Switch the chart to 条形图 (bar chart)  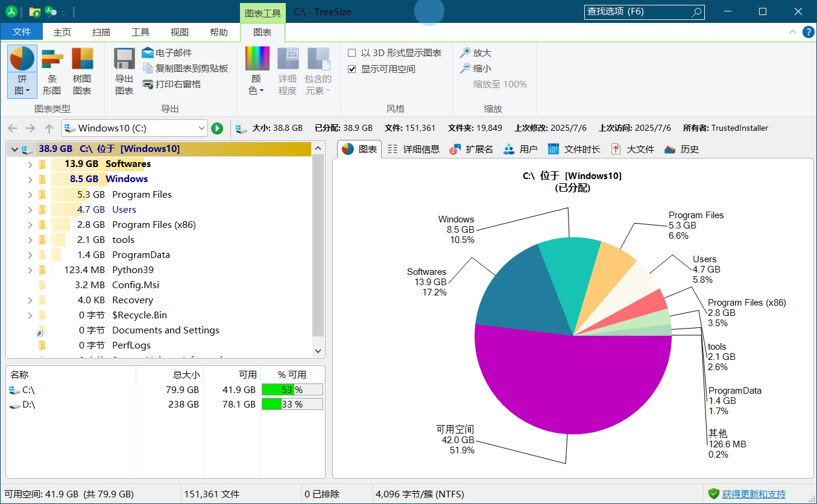click(x=52, y=71)
